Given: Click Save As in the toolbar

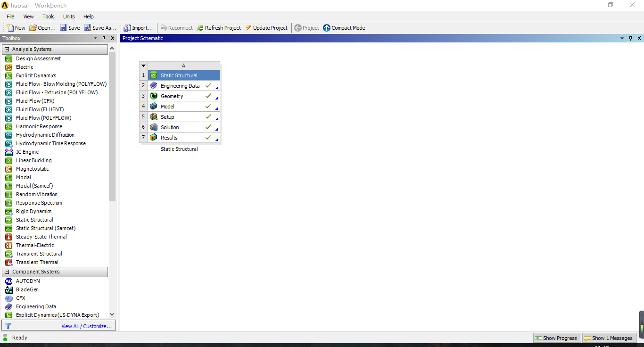Looking at the screenshot, I should tap(100, 28).
